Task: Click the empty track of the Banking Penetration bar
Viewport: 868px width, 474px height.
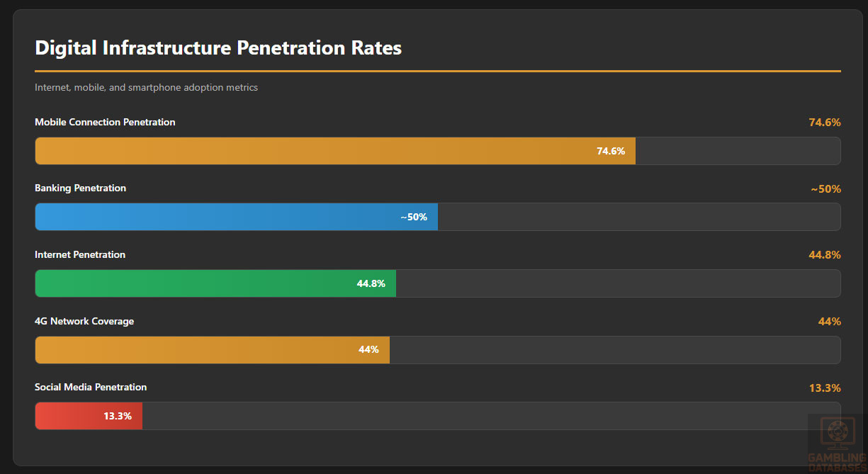Action: 638,217
